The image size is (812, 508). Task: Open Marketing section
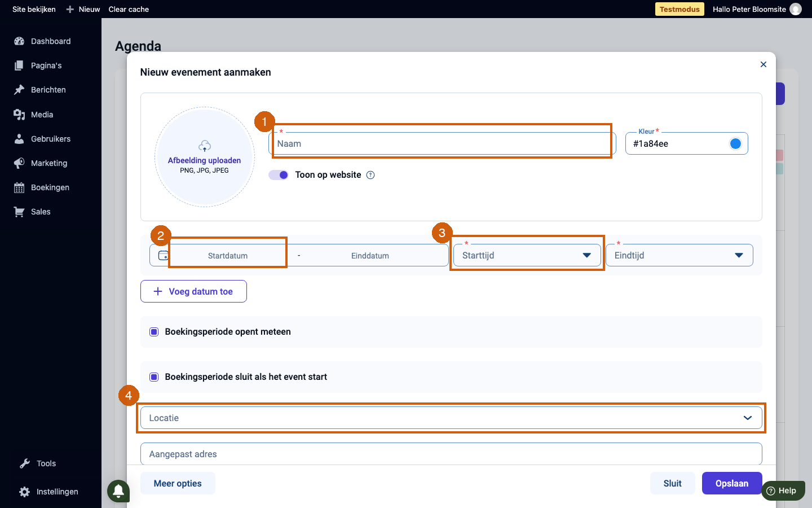(49, 163)
